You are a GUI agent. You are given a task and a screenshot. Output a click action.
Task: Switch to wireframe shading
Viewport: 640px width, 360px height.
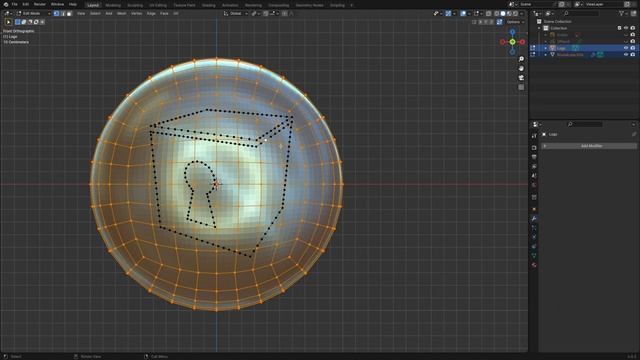(x=497, y=13)
